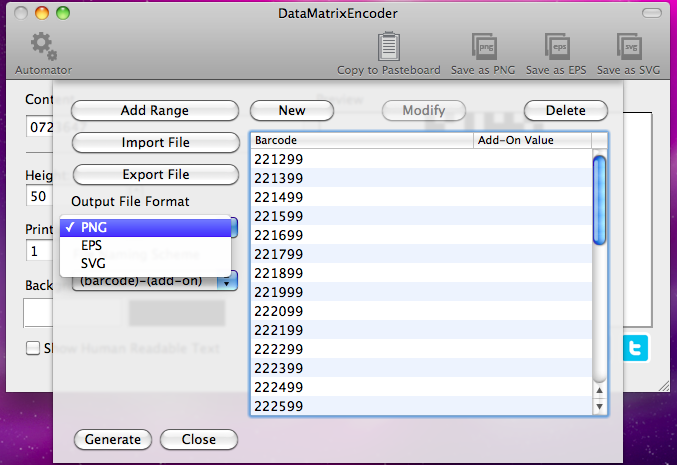Choose PNG in the format menu
Image resolution: width=677 pixels, height=465 pixels.
pos(146,228)
